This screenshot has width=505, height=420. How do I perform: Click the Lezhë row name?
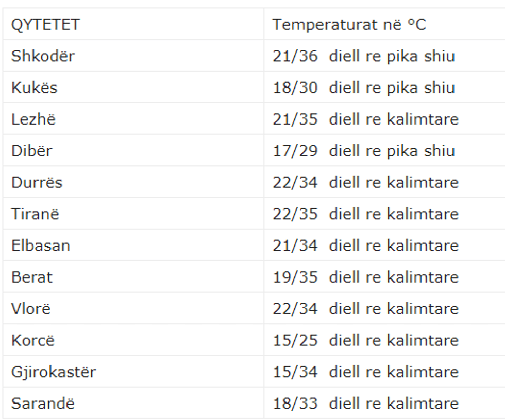(33, 119)
